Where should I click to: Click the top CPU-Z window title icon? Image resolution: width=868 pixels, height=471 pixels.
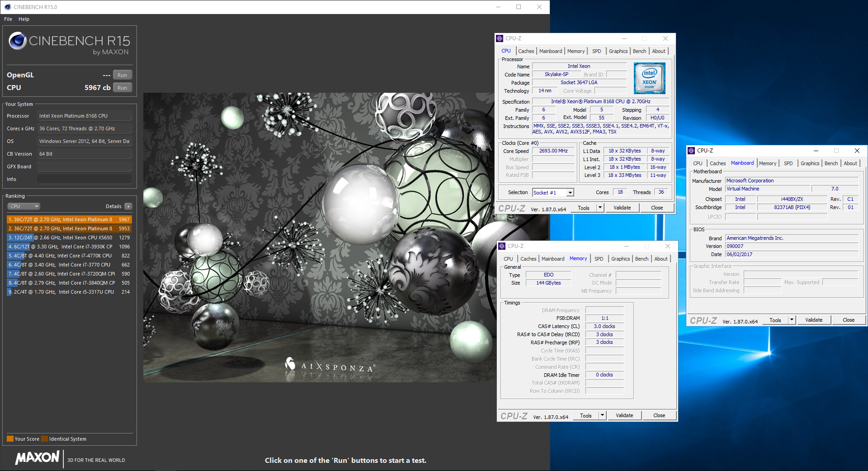500,38
